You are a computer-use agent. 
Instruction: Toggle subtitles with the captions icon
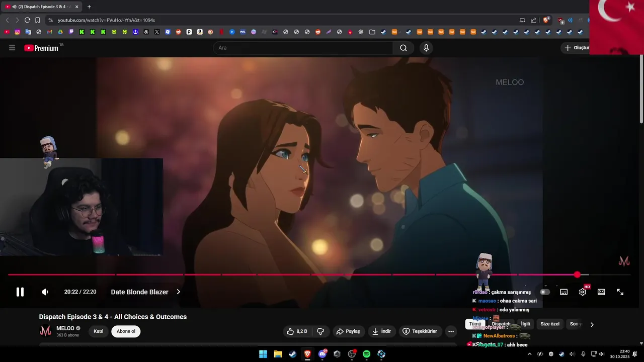pos(564,292)
